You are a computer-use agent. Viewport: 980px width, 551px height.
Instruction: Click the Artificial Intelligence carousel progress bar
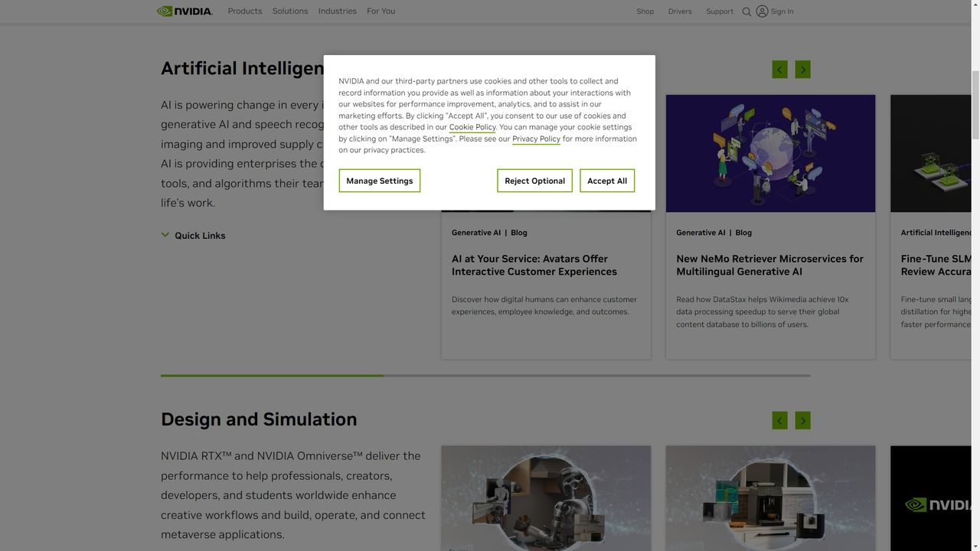tap(485, 376)
